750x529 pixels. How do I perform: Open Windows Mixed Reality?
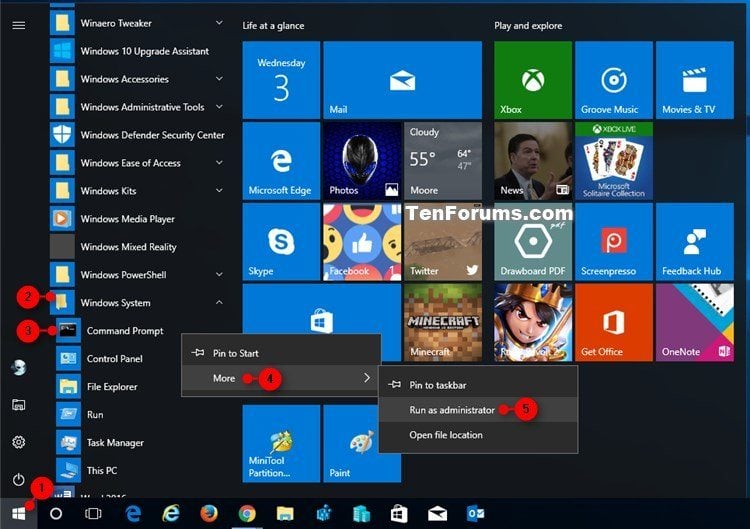(x=138, y=247)
